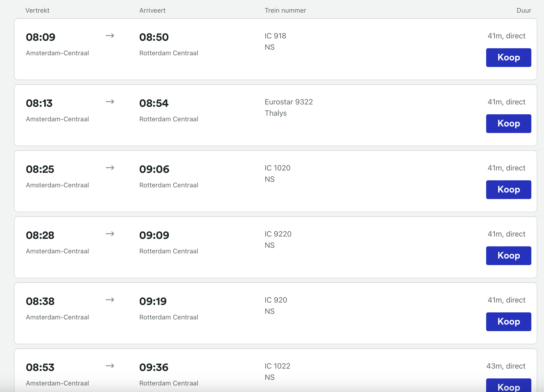Click the arrow icon beside 08:13 departure
The width and height of the screenshot is (544, 392).
110,102
